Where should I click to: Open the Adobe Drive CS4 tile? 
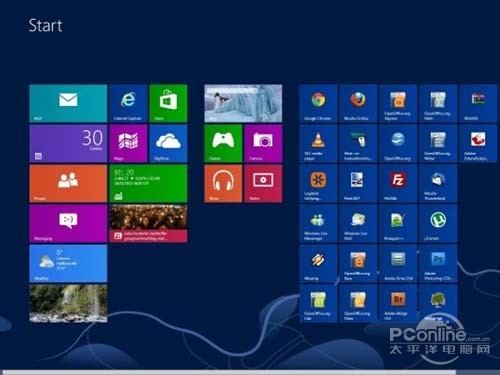click(x=398, y=263)
